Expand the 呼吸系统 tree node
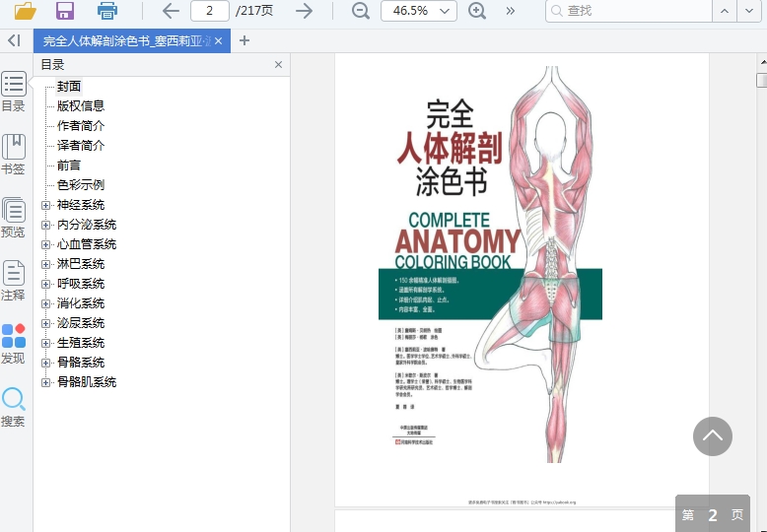The image size is (767, 532). point(45,284)
